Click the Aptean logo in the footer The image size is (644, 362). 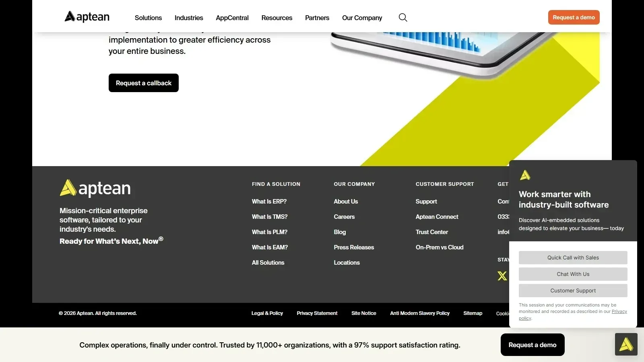[x=95, y=188]
